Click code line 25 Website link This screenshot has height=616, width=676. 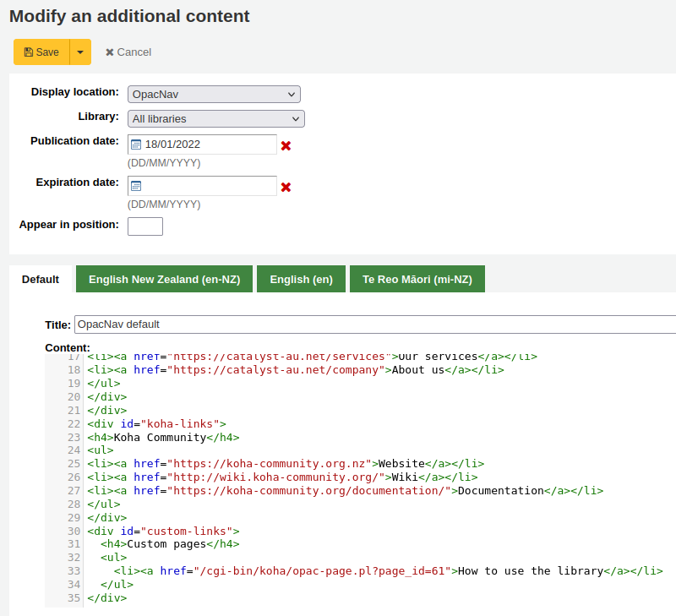coord(286,464)
